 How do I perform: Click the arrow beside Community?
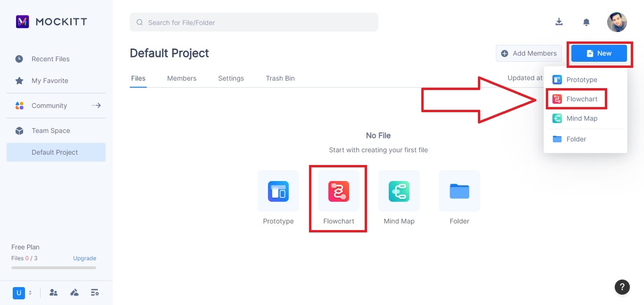(x=96, y=106)
